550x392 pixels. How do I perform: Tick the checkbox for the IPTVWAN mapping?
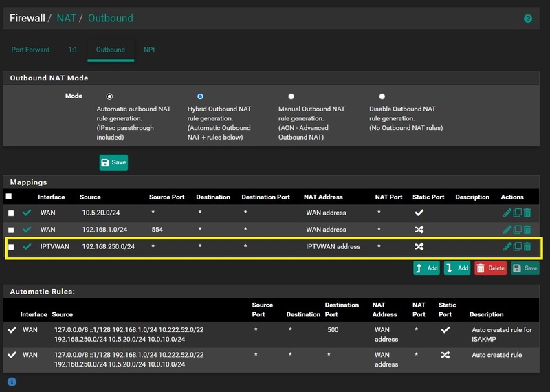point(11,247)
